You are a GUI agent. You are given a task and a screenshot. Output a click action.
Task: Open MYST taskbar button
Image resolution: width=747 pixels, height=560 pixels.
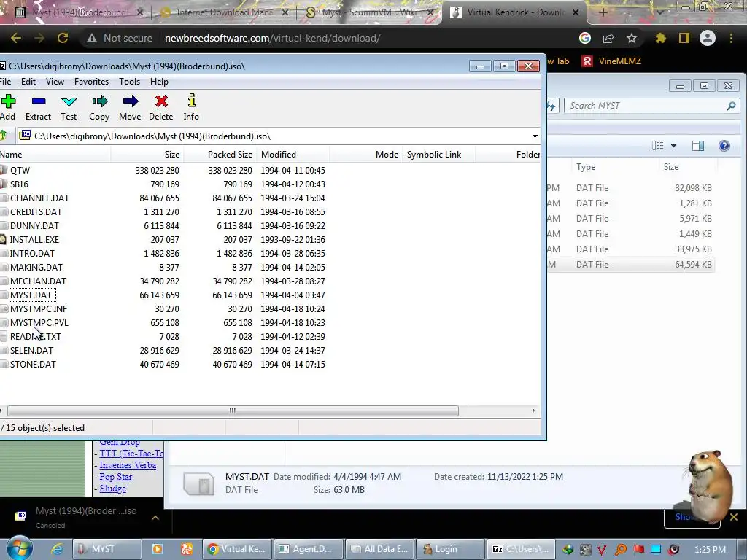(107, 549)
